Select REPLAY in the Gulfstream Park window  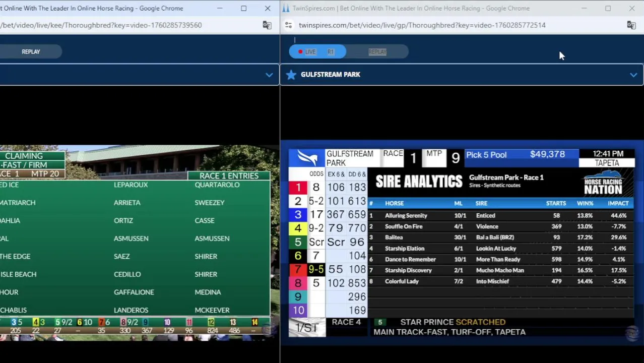[377, 51]
